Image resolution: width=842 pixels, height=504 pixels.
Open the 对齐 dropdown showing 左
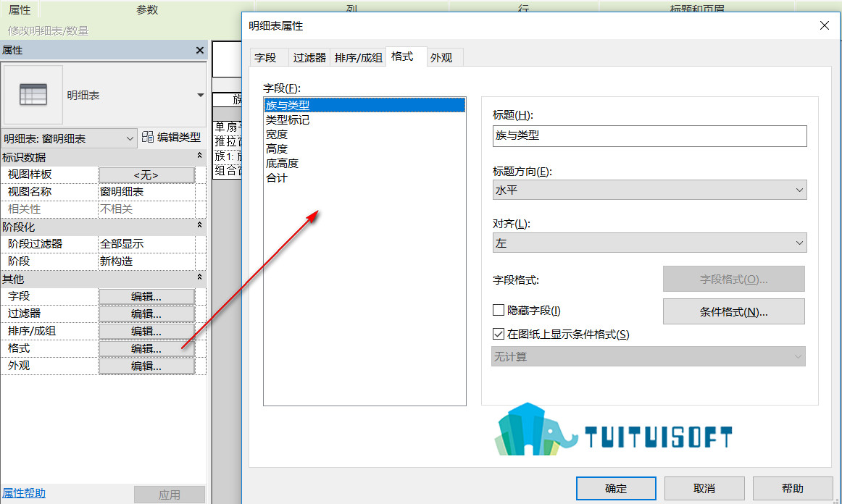649,243
